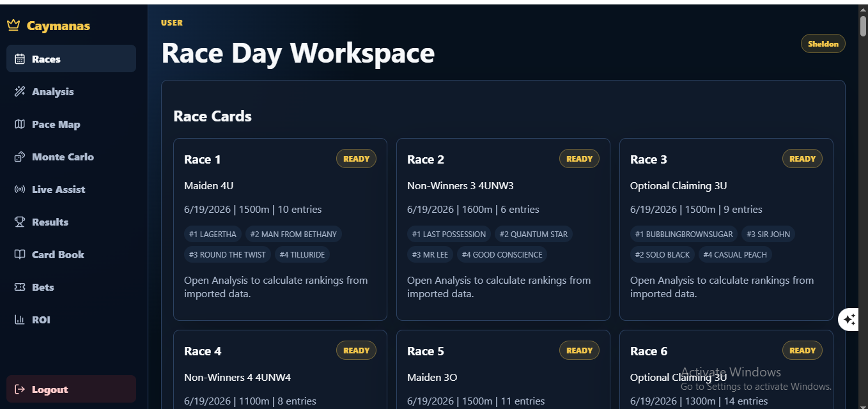Click READY badge on Race 2
This screenshot has height=409, width=868.
click(579, 158)
